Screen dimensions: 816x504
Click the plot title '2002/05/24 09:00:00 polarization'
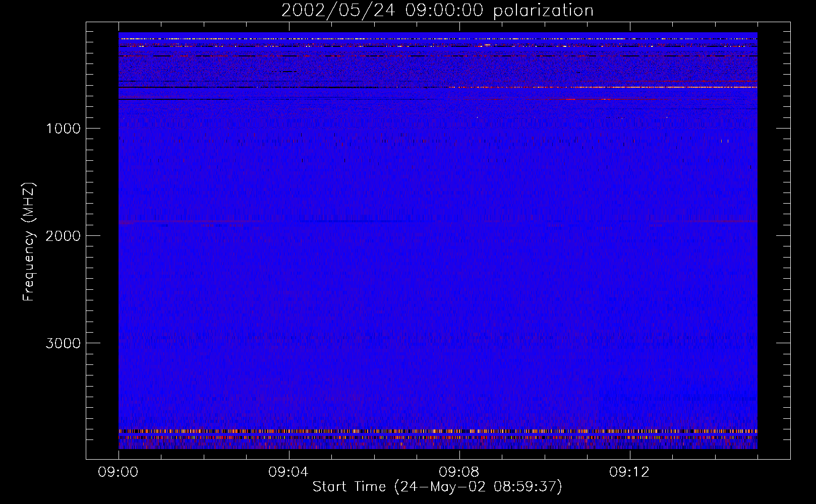[x=437, y=11]
